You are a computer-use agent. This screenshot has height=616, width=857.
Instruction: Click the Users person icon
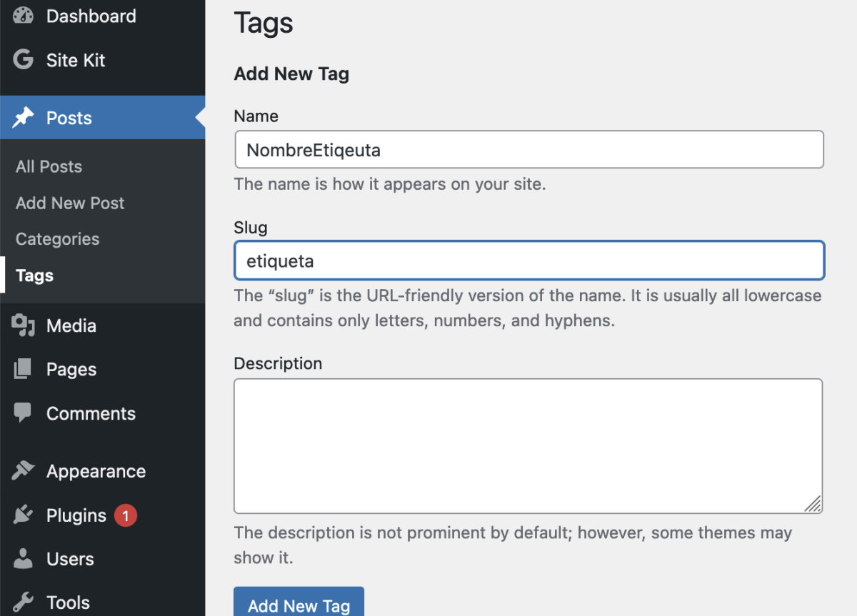(x=23, y=559)
